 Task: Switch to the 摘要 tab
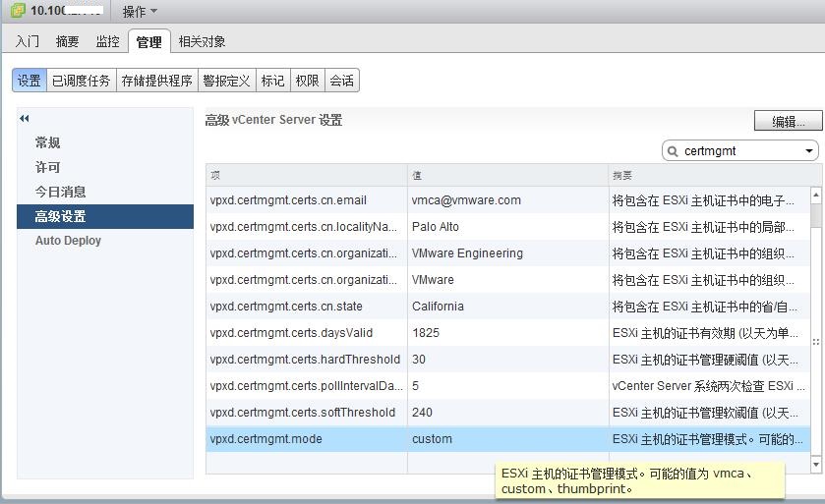[x=67, y=41]
